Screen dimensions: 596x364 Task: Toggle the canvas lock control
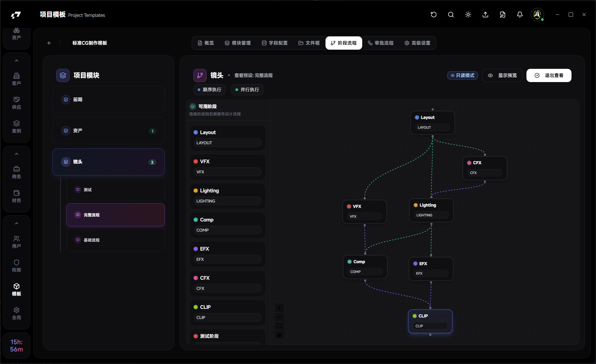pos(279,335)
